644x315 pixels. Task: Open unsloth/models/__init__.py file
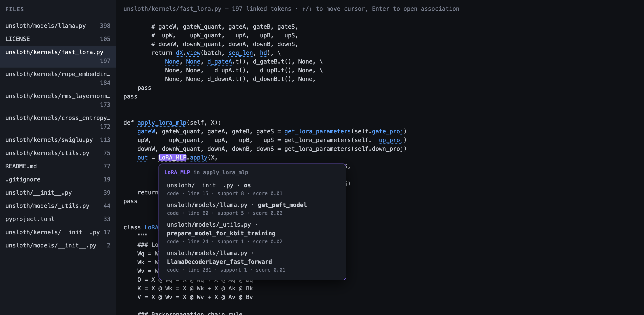pos(58,245)
